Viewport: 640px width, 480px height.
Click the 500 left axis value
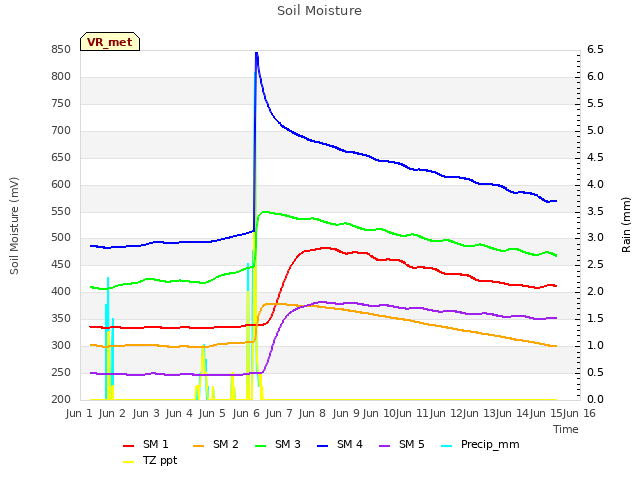(x=61, y=238)
